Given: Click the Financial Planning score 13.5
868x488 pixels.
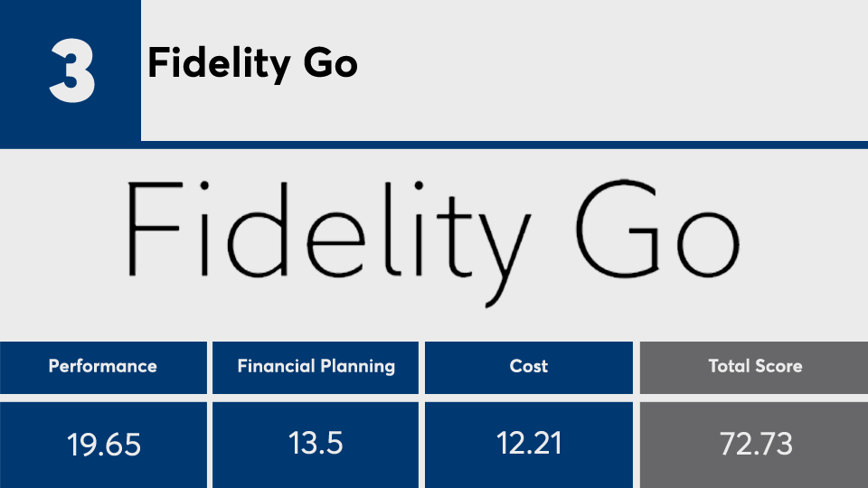Looking at the screenshot, I should point(316,444).
